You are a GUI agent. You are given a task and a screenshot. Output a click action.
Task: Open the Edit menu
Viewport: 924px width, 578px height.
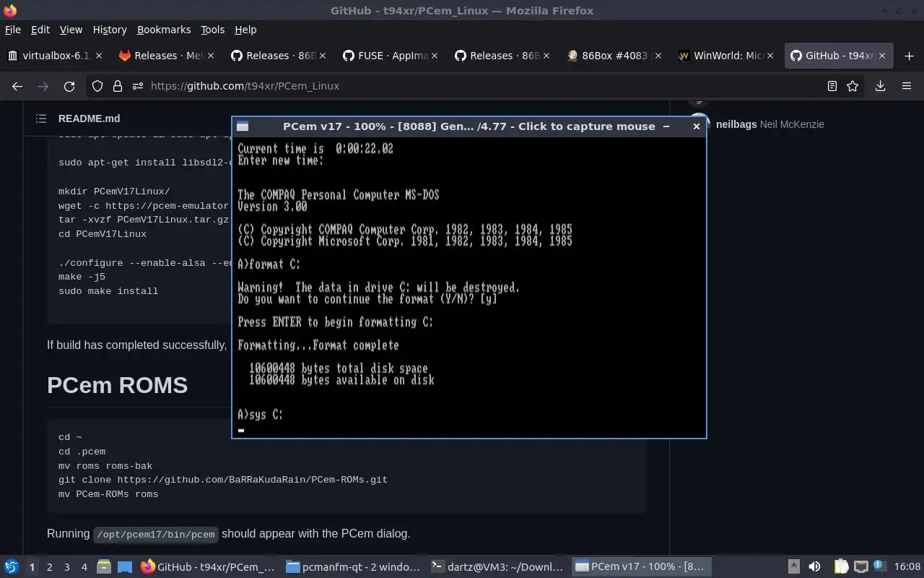[x=40, y=30]
